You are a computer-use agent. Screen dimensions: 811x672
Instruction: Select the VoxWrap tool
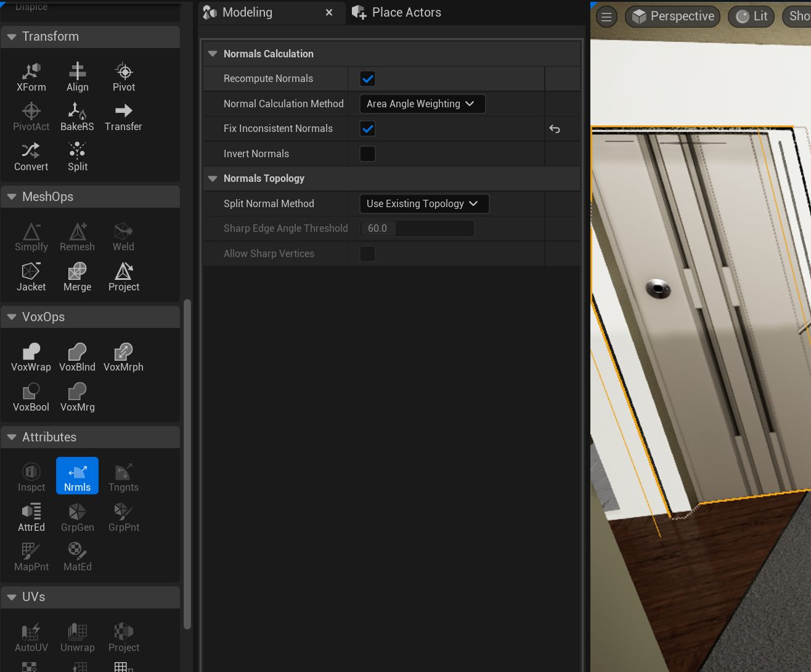tap(31, 358)
